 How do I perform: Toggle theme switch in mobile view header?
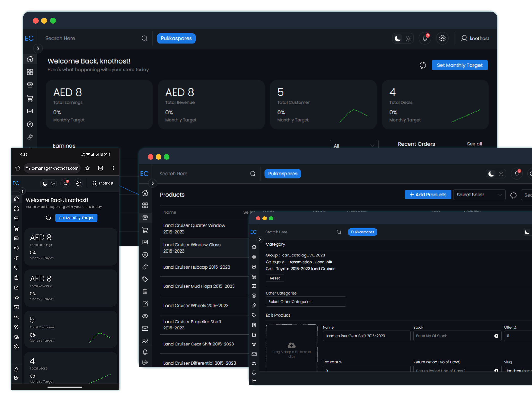point(49,183)
